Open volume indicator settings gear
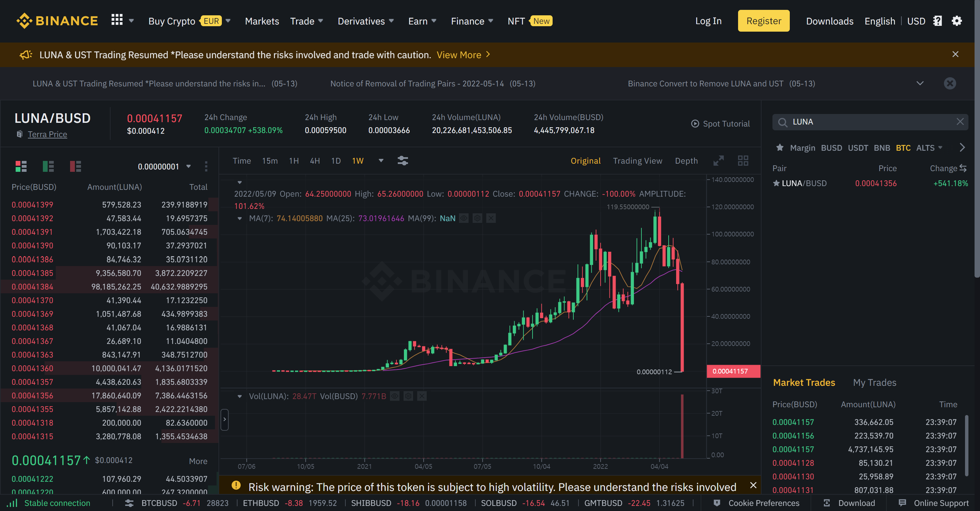The width and height of the screenshot is (980, 511). (x=408, y=396)
